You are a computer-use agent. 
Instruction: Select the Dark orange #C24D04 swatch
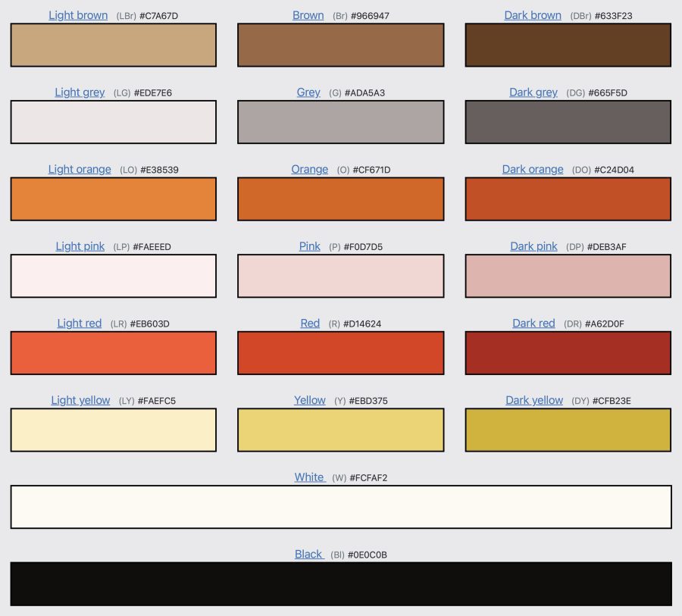(568, 199)
